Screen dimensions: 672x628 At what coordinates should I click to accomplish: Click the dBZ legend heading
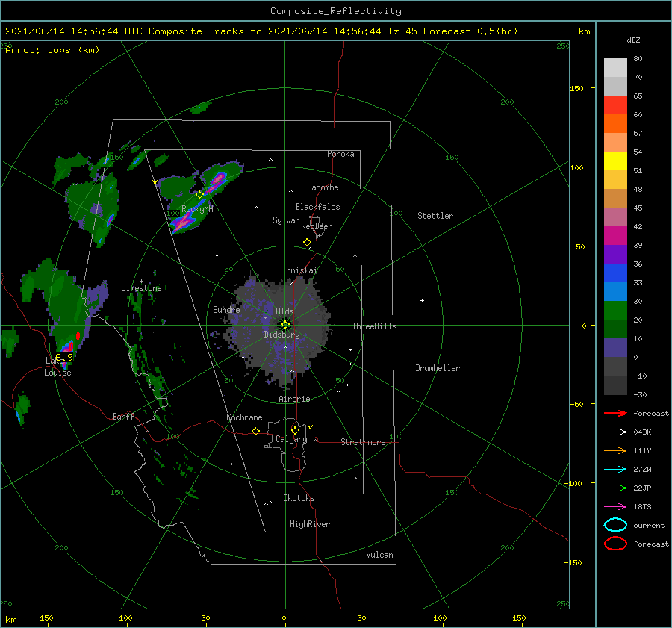pos(633,40)
